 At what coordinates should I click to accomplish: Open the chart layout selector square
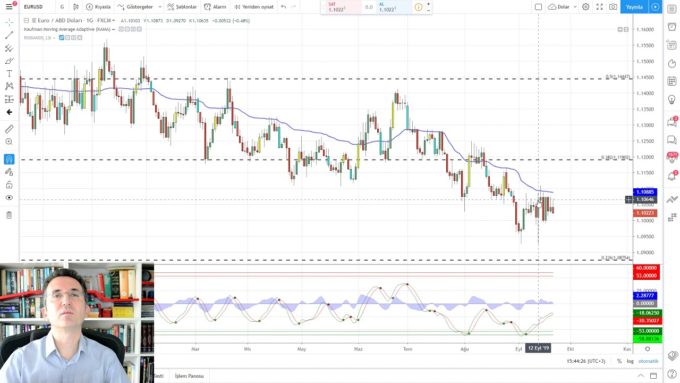538,7
